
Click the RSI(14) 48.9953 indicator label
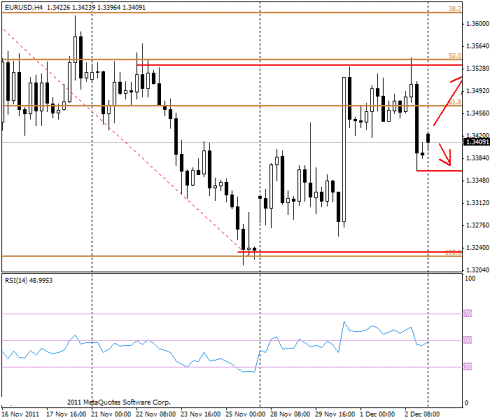28,281
